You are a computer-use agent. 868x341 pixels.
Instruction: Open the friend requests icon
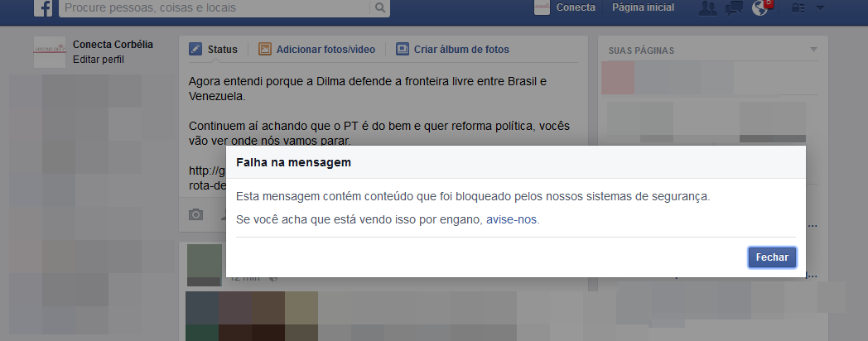pos(707,7)
